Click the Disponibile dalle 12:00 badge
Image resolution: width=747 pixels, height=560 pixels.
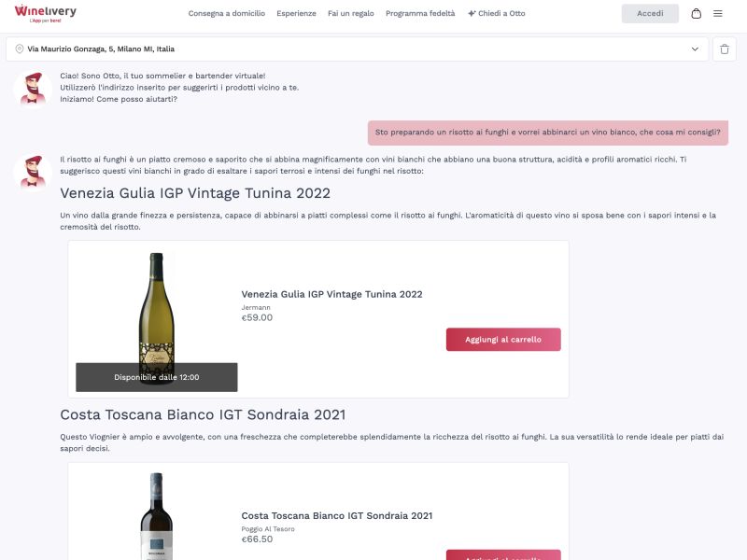coord(157,377)
